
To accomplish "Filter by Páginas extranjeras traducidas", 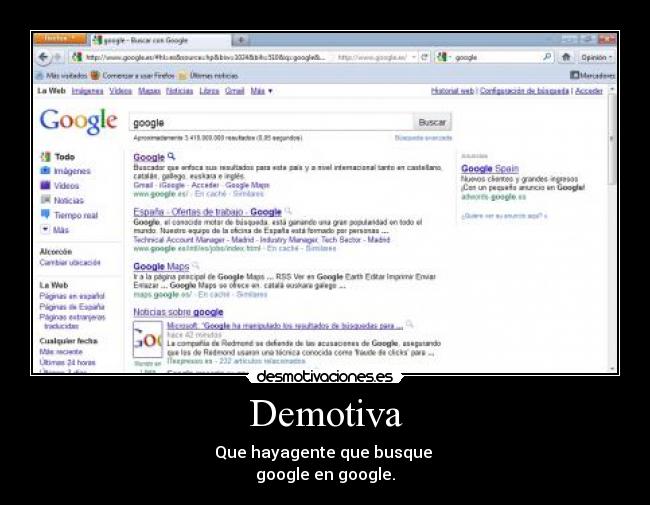I will pyautogui.click(x=73, y=321).
